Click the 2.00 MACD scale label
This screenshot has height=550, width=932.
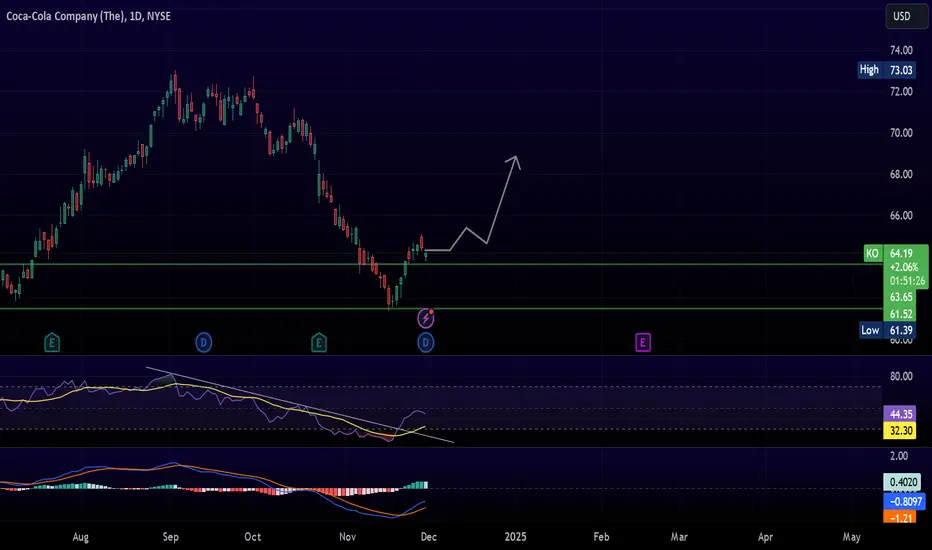(899, 456)
